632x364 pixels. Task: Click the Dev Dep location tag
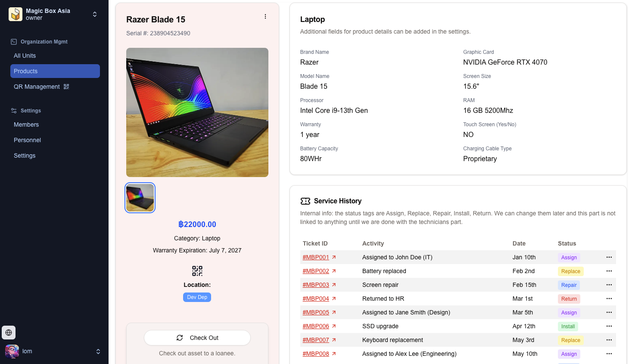point(197,297)
